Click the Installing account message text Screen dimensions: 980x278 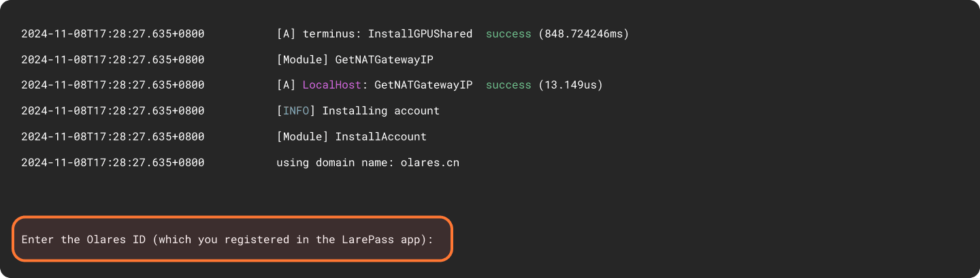380,111
